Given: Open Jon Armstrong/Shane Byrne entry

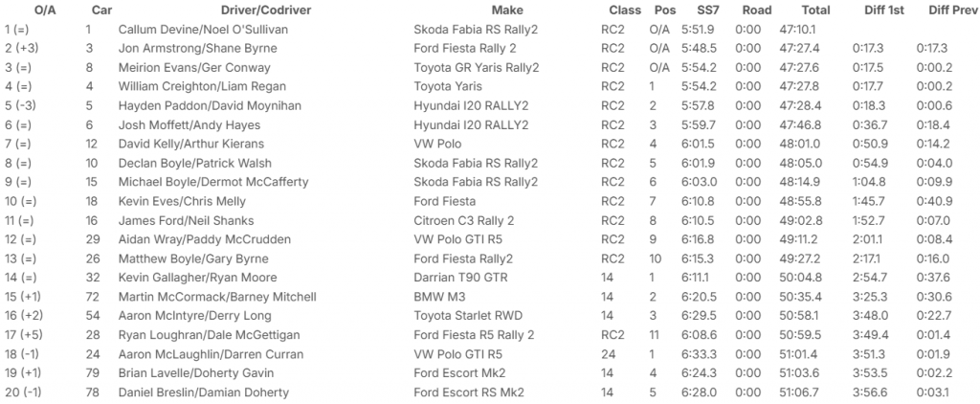Looking at the screenshot, I should (199, 48).
